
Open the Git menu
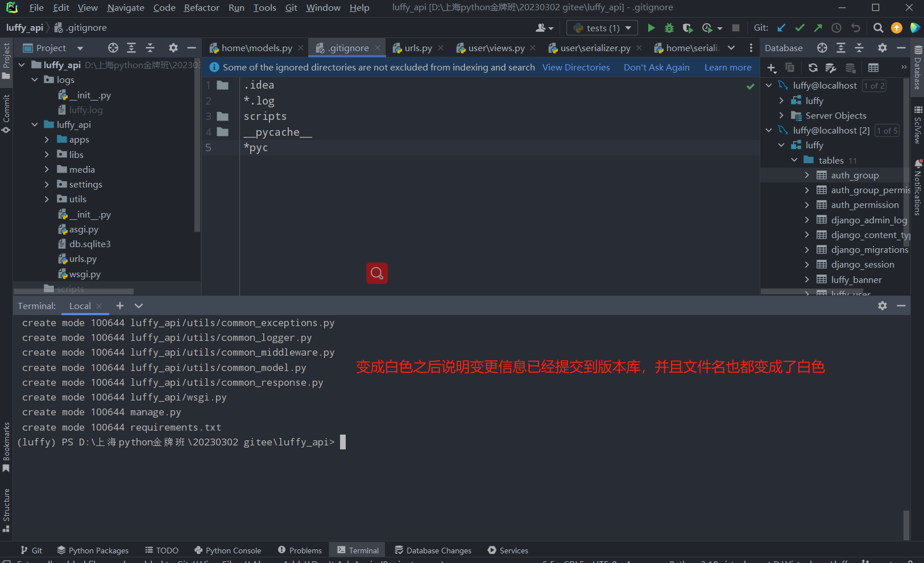click(x=291, y=8)
